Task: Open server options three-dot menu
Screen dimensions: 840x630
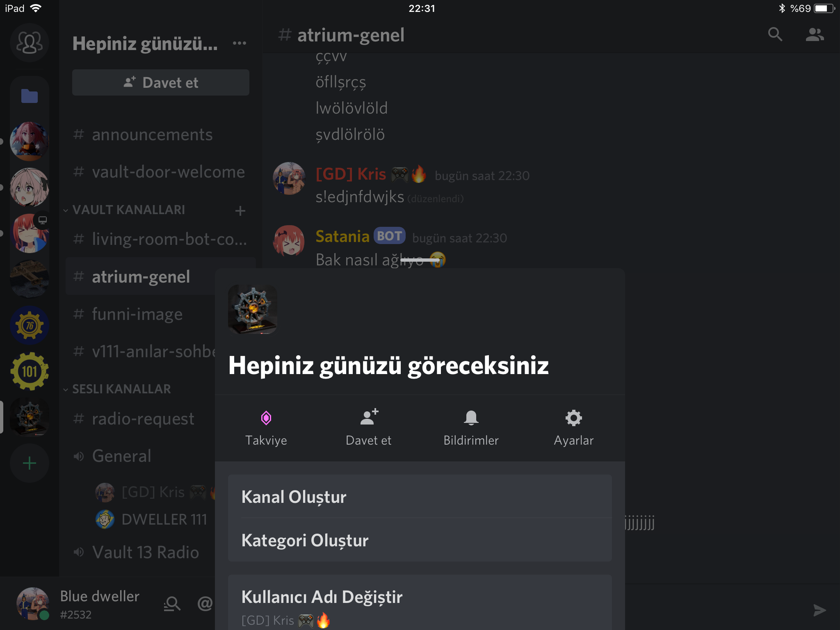Action: click(240, 43)
